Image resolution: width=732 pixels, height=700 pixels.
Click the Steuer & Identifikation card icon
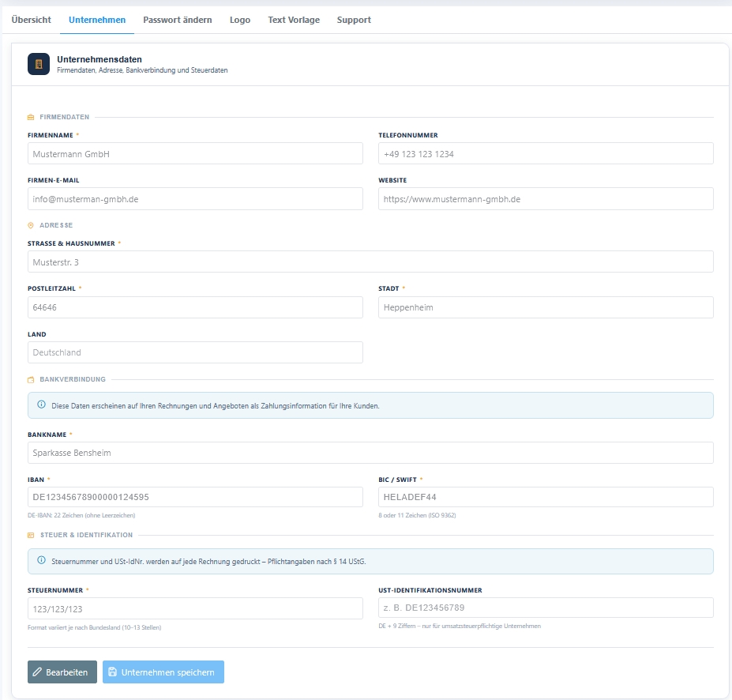31,535
